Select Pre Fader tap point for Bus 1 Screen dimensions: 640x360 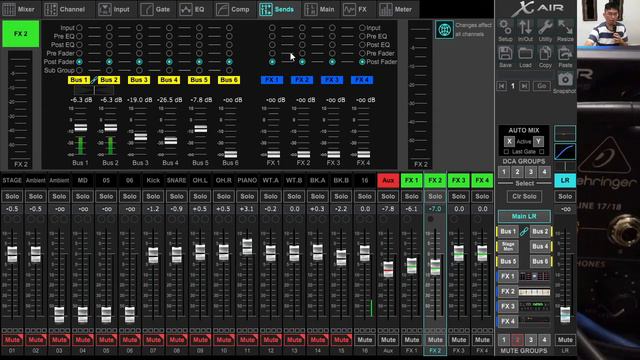point(79,53)
